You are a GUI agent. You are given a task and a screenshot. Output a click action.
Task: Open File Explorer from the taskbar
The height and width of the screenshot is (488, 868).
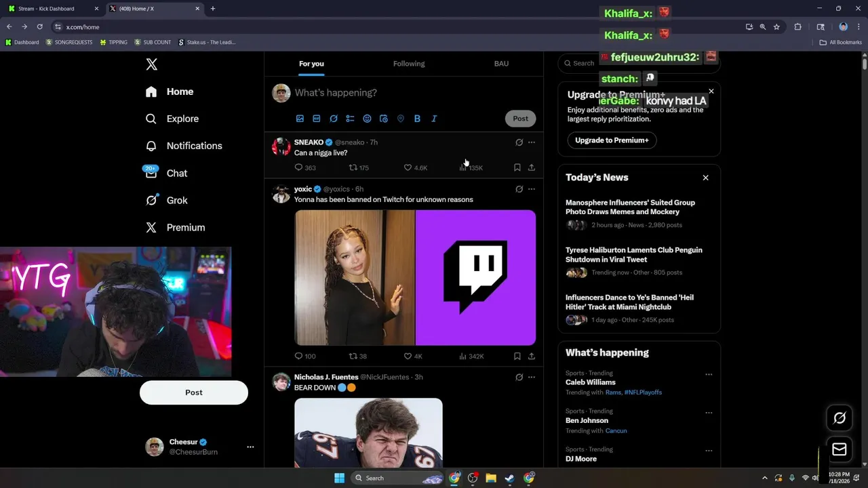coord(491,478)
